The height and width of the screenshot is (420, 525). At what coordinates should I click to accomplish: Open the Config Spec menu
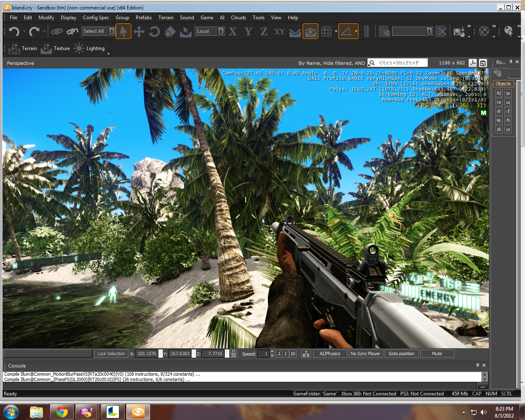(x=96, y=18)
